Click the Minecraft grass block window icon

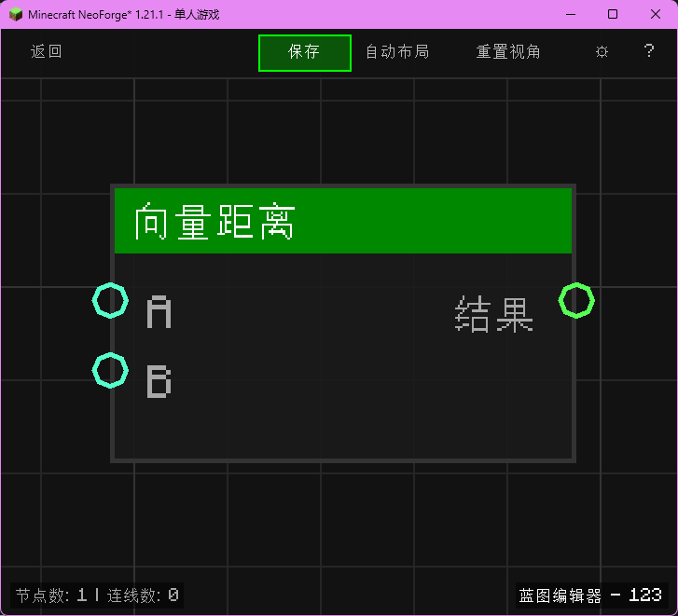pos(16,14)
